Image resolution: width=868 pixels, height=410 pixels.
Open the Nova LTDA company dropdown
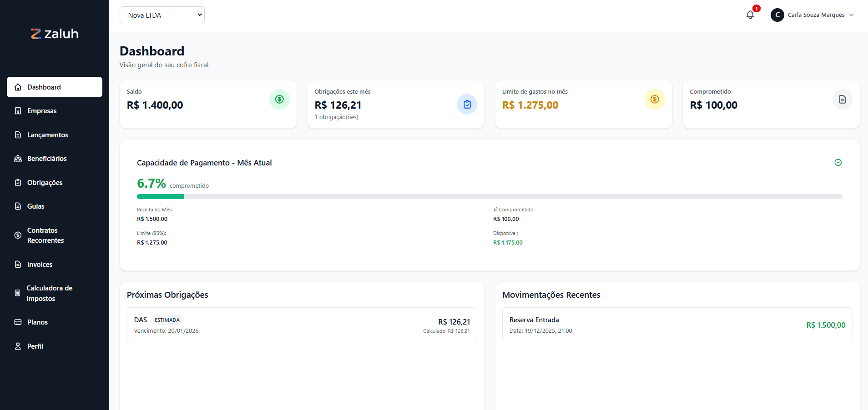(162, 15)
